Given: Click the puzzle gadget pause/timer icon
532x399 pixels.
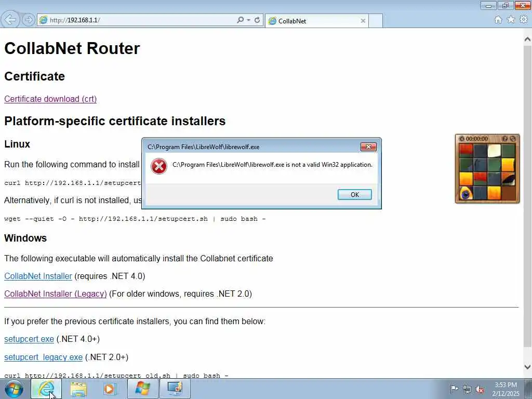Looking at the screenshot, I should coord(462,139).
